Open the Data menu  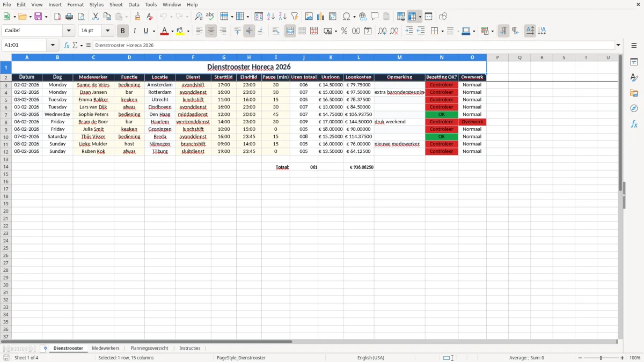134,4
